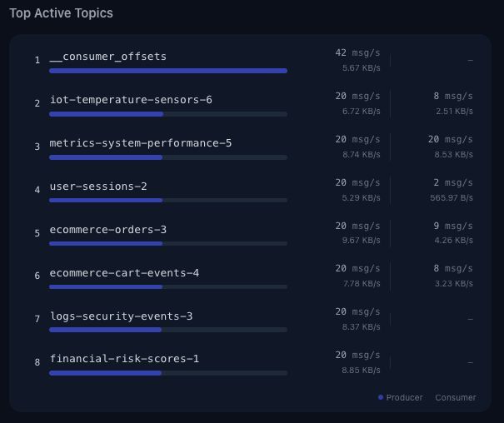Click the 9 msg/s consumer rate
Screen dimensions: 504x423
point(453,226)
